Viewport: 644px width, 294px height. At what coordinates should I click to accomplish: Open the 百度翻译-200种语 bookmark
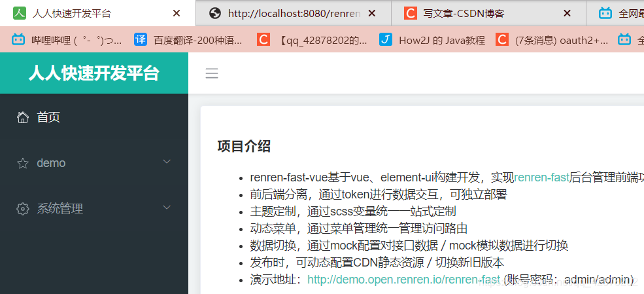coord(188,40)
